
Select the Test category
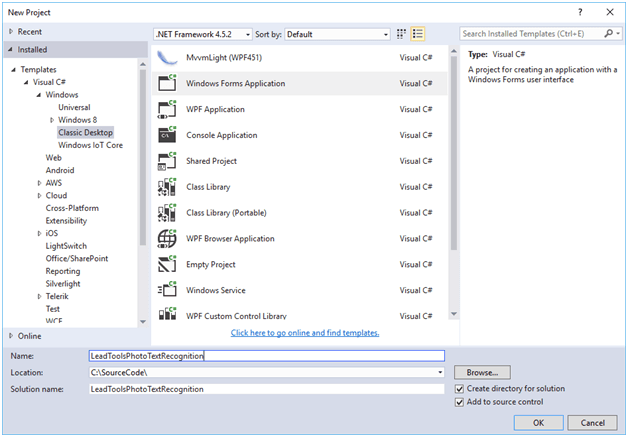tap(52, 309)
